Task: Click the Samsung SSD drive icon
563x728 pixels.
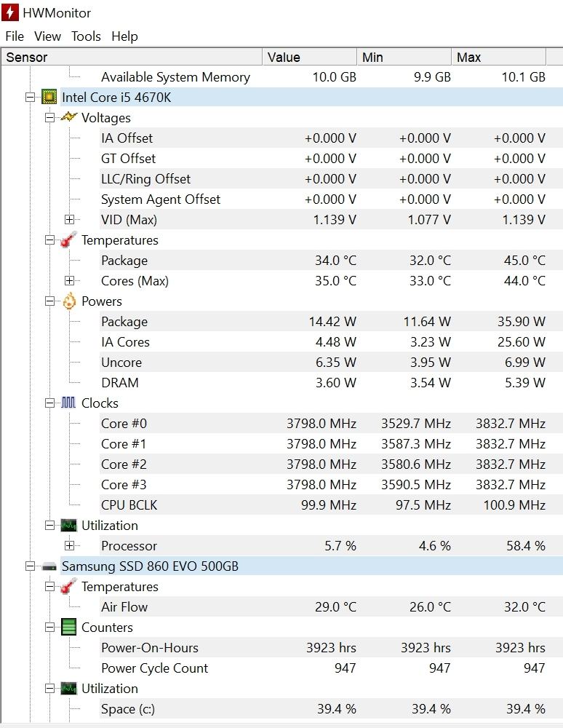Action: pyautogui.click(x=49, y=566)
